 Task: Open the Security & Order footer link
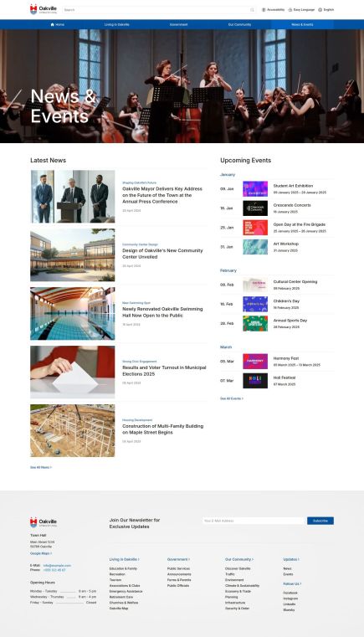pyautogui.click(x=238, y=609)
